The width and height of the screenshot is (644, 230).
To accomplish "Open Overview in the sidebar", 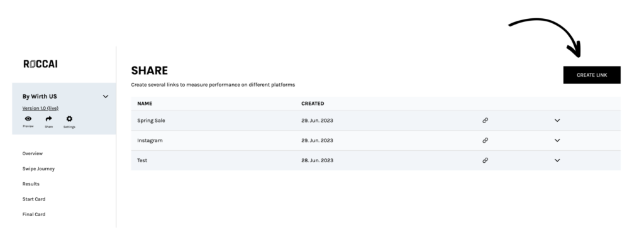I will (x=33, y=153).
